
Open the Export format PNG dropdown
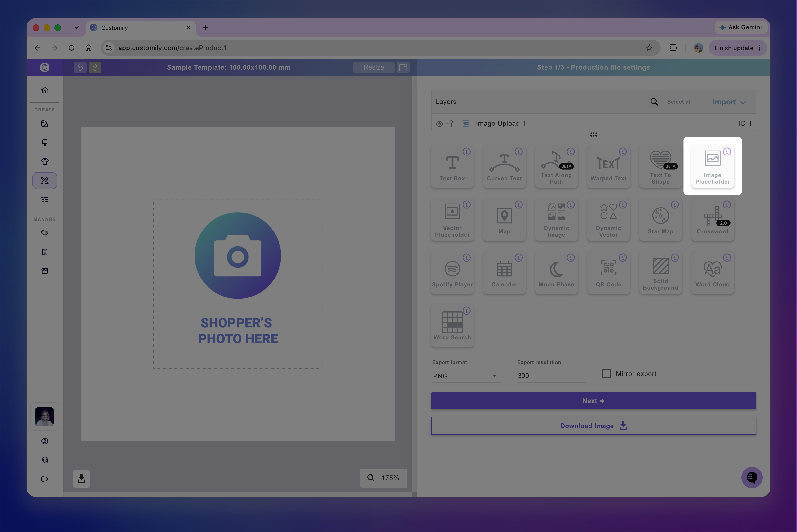pos(466,376)
